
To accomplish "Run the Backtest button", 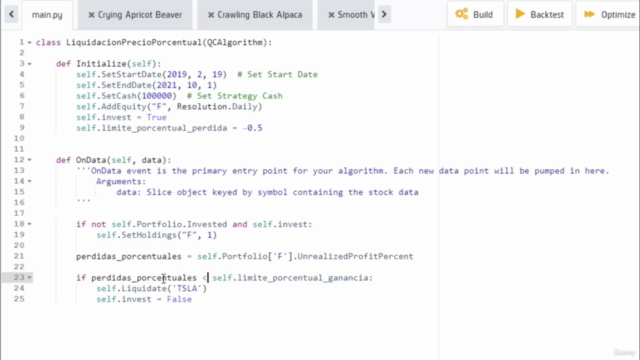I will coord(540,14).
